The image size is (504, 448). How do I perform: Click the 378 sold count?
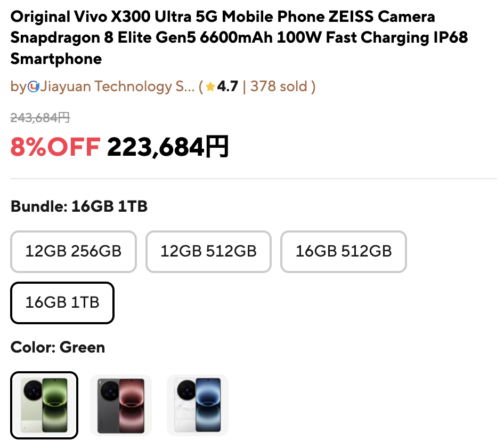point(279,86)
